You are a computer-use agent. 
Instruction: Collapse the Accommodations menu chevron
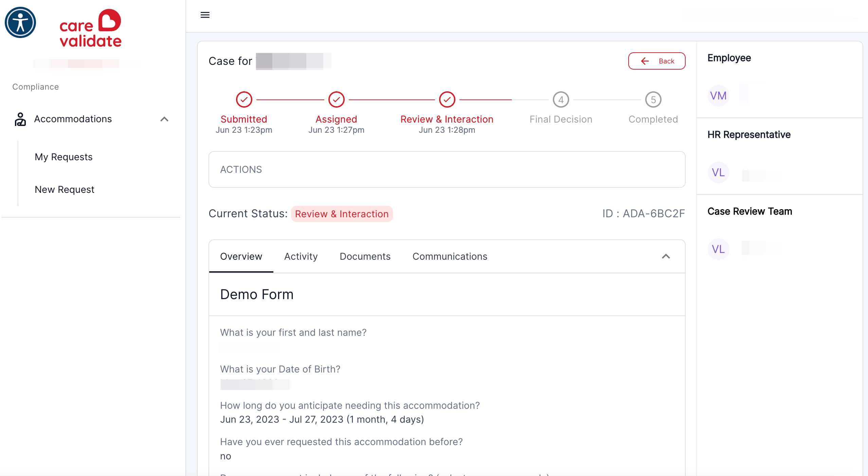point(164,119)
